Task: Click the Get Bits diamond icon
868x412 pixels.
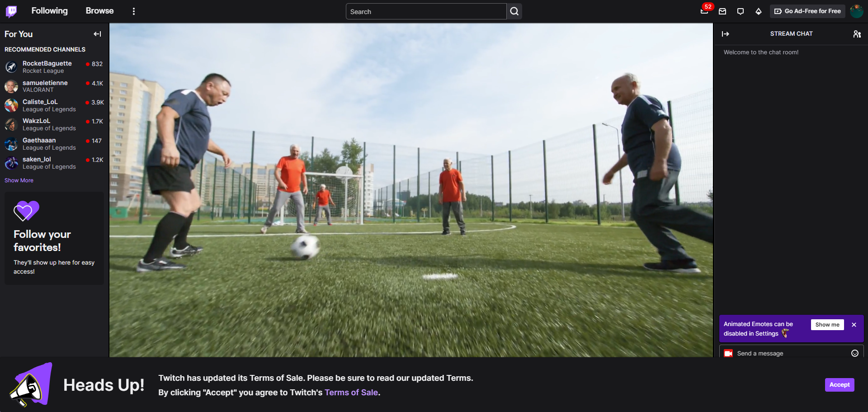Action: click(759, 11)
